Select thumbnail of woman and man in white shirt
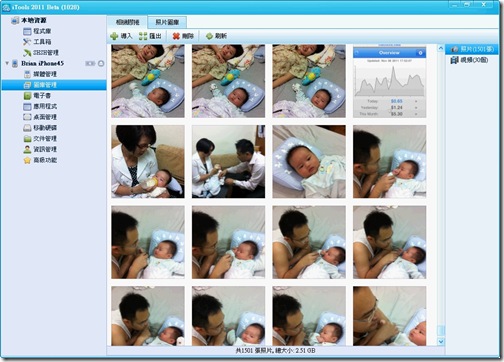Viewport: 504px width, 362px height. (x=228, y=162)
